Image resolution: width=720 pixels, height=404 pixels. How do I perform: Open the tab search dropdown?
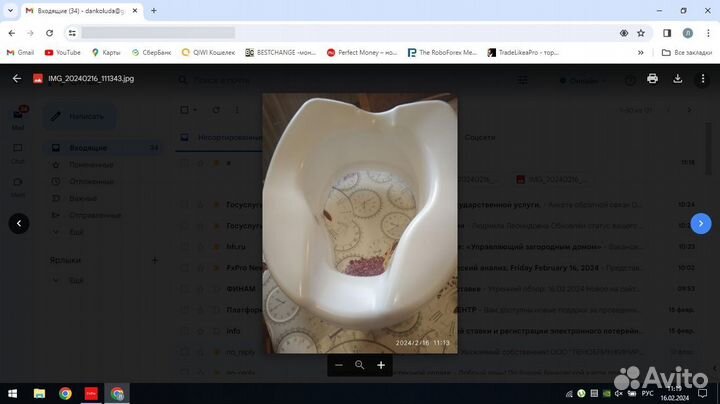click(10, 11)
